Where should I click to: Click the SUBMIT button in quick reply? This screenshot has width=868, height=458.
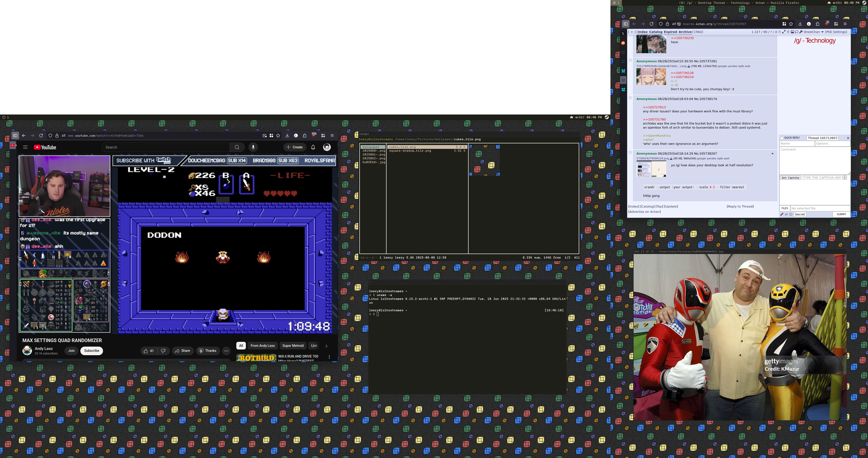coord(841,214)
